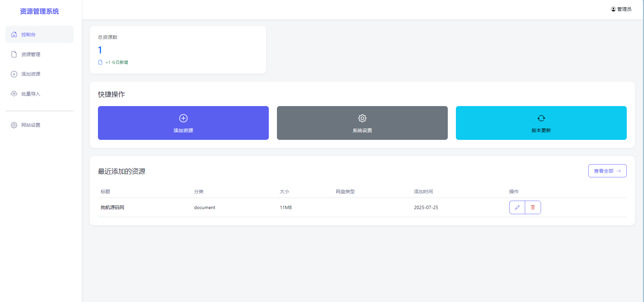Click the user avatar icon beside 管理员
The height and width of the screenshot is (302, 644).
coord(613,9)
